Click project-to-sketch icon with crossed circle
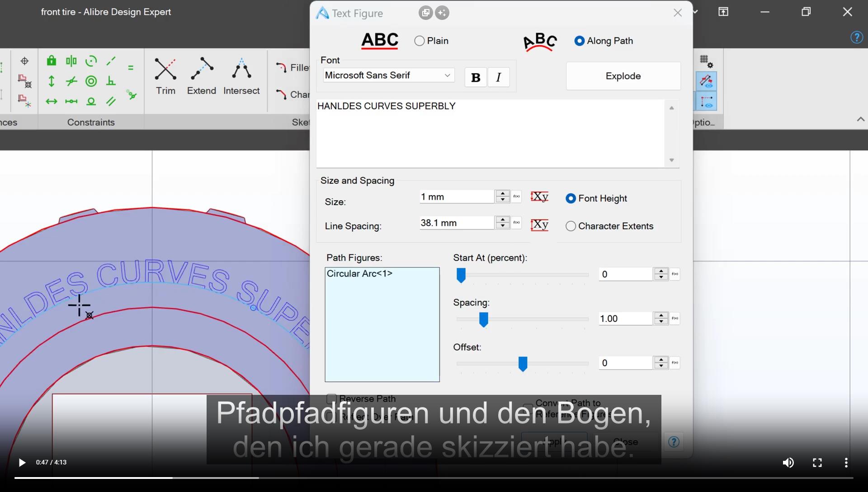Screen dimensions: 868x492 click(24, 81)
